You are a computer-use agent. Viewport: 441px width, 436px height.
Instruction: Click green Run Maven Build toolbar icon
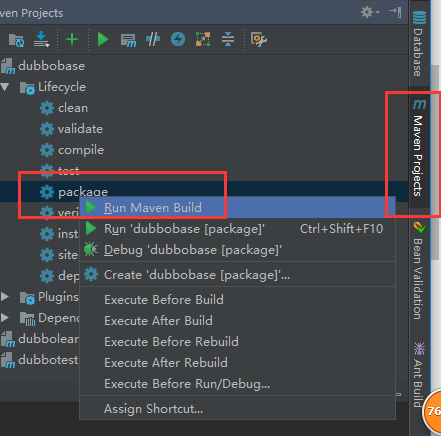tap(103, 39)
